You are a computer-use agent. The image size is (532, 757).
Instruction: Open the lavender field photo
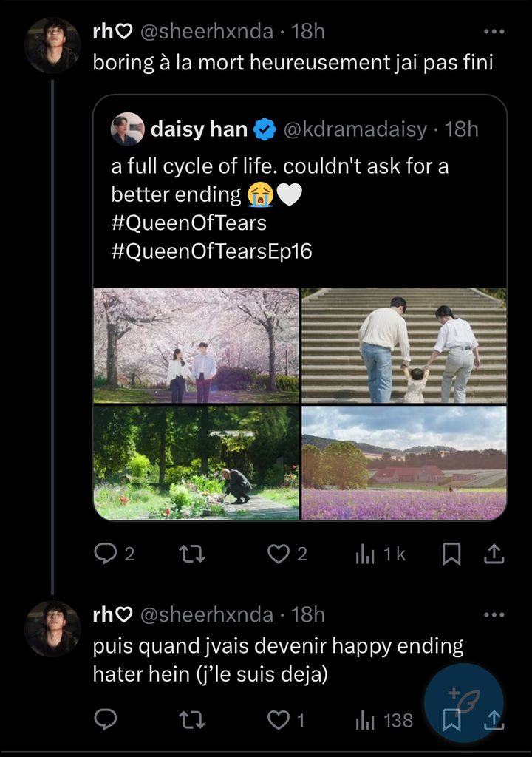[404, 463]
